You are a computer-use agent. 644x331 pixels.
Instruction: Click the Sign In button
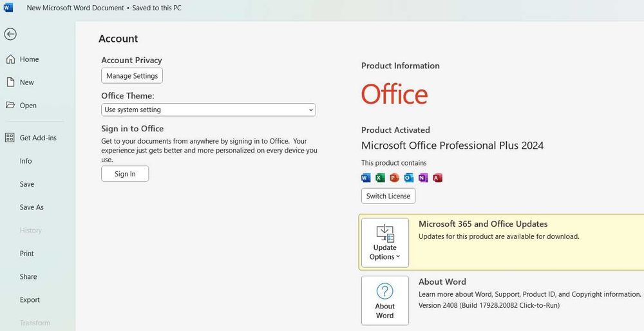(x=126, y=174)
